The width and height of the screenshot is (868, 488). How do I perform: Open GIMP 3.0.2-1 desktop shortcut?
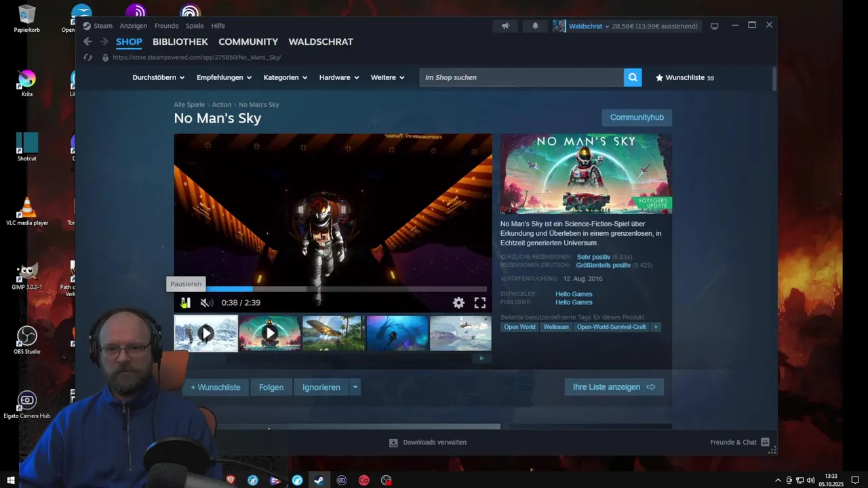(x=27, y=277)
